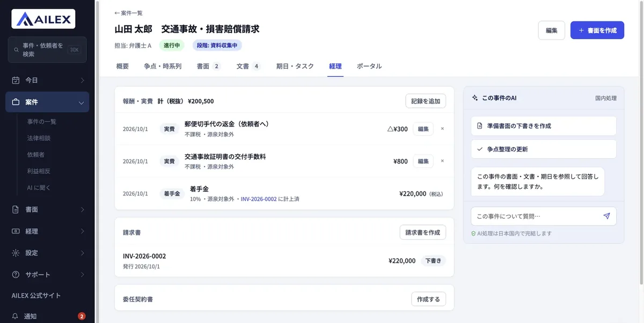
Task: Click the bell icon beside 通知
Action: [x=16, y=317]
